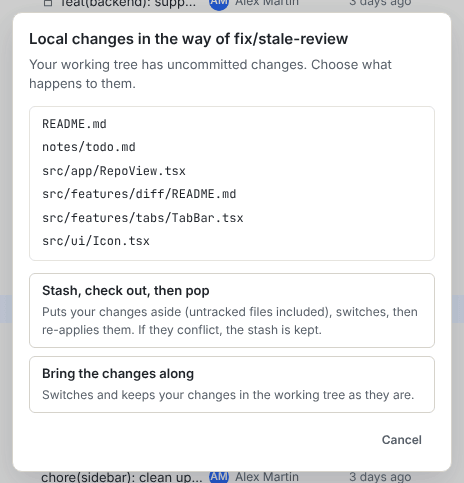
Task: Click AM avatar in chore(sidebar) commit row
Action: point(219,477)
